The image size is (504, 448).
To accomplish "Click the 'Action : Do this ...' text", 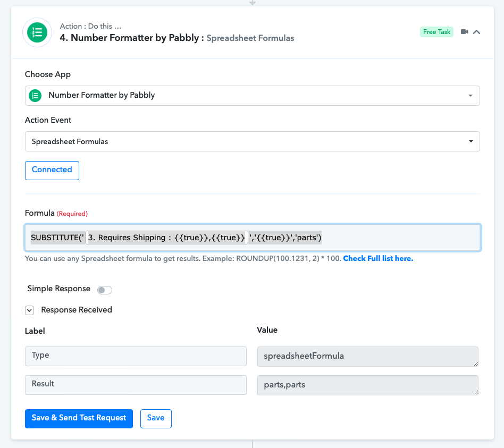I will tap(90, 26).
